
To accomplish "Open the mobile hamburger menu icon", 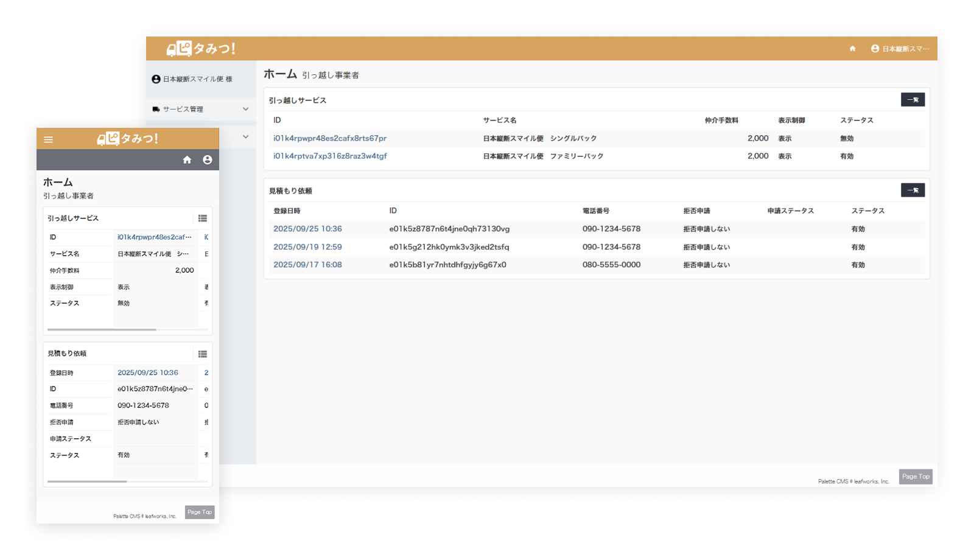I will 49,139.
